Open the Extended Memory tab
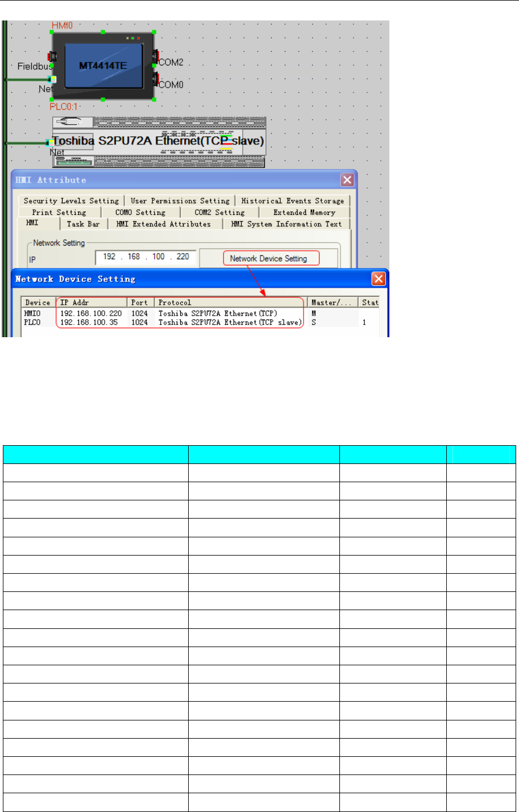Viewport: 519px width, 812px height. (304, 212)
